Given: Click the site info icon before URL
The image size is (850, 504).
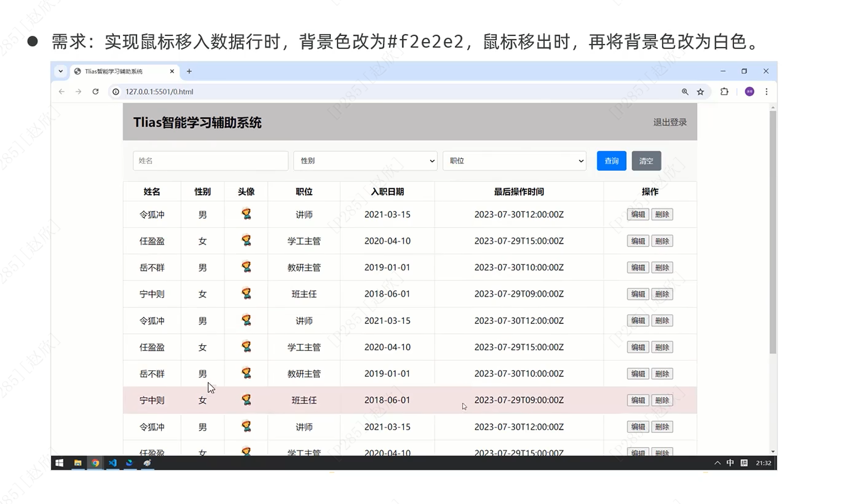Looking at the screenshot, I should (x=116, y=91).
